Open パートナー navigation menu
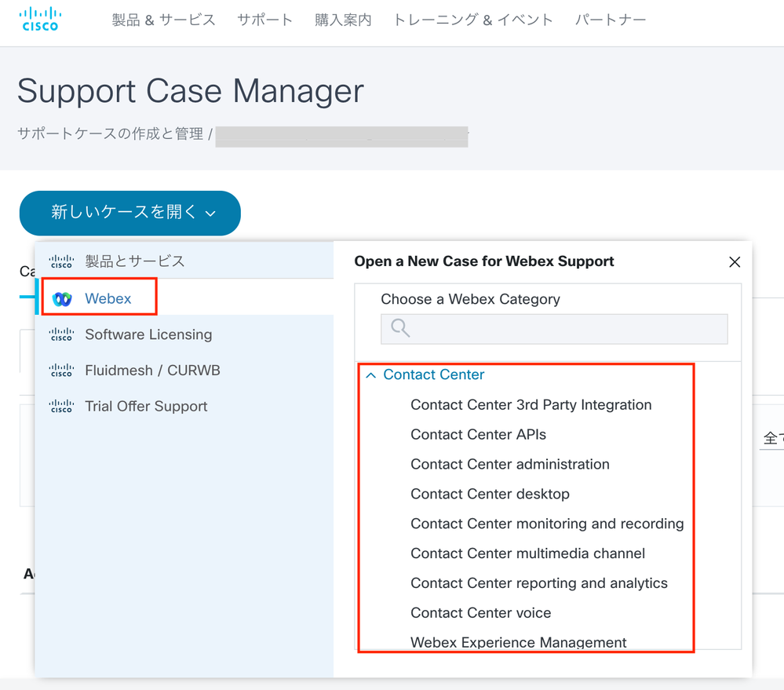This screenshot has height=690, width=784. tap(611, 20)
